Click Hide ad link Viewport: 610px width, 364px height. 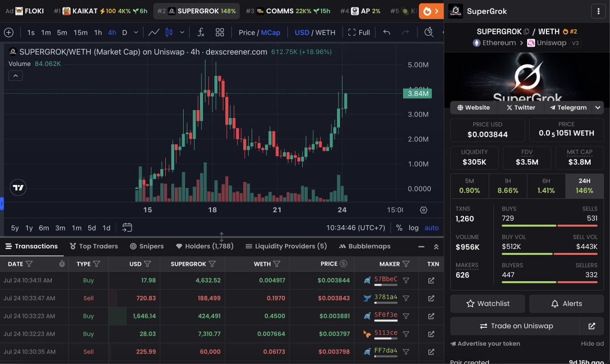tap(592, 344)
